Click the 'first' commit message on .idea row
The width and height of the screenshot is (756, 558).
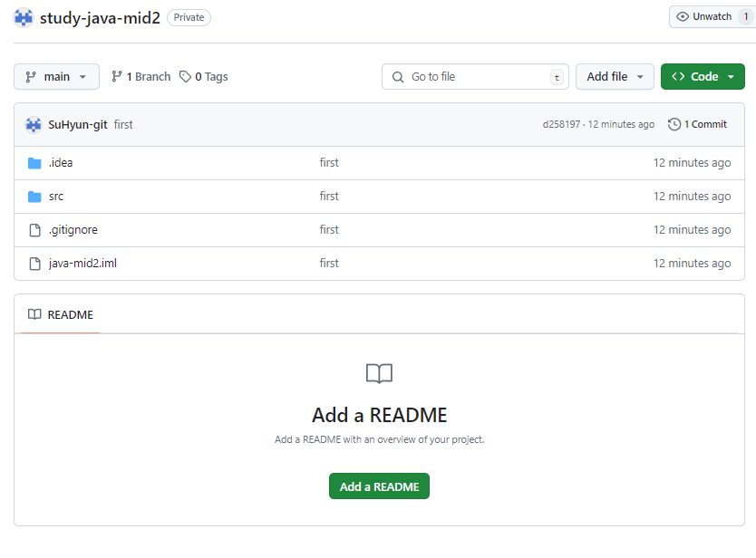pos(329,163)
